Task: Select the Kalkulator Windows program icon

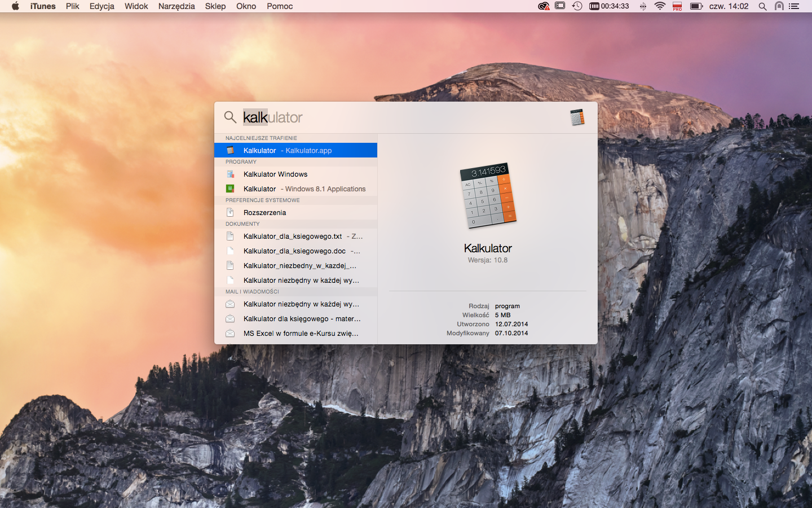Action: (230, 174)
